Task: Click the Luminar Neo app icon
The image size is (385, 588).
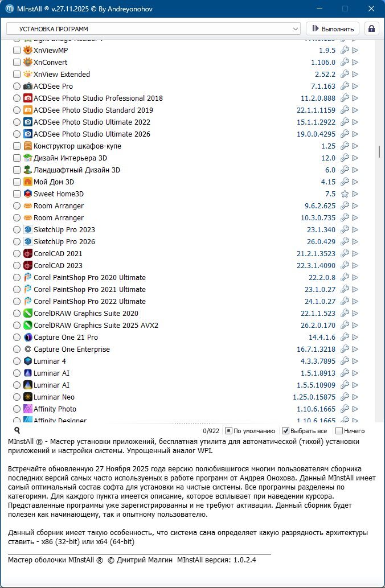Action: pos(28,397)
